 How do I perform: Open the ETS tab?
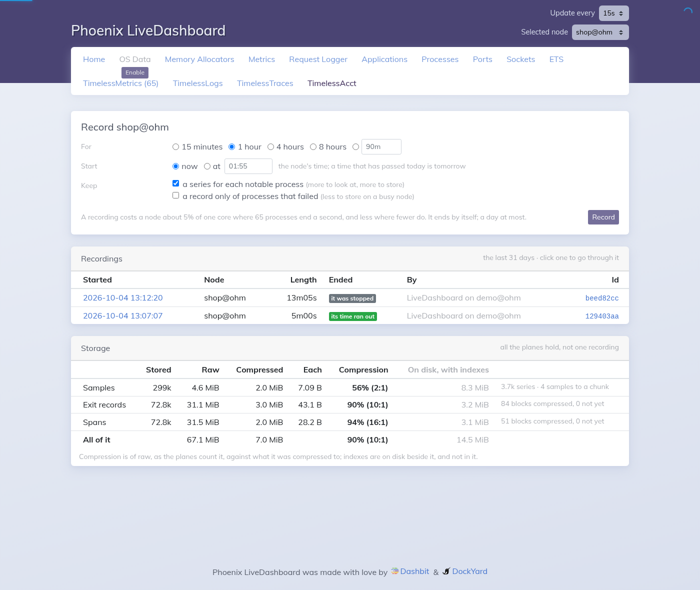pos(556,59)
